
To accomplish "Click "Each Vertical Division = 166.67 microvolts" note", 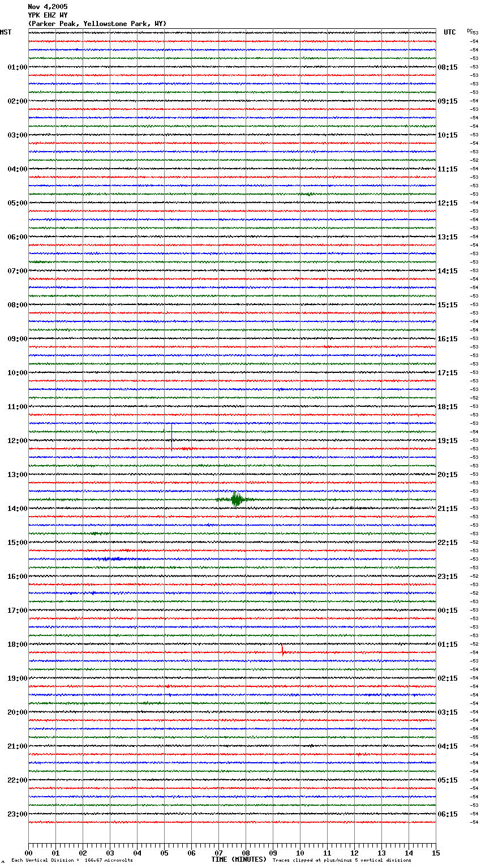I will point(72,861).
